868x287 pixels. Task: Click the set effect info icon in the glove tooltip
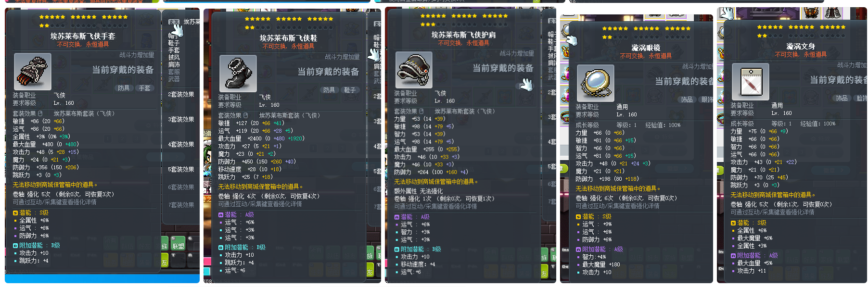click(x=40, y=113)
